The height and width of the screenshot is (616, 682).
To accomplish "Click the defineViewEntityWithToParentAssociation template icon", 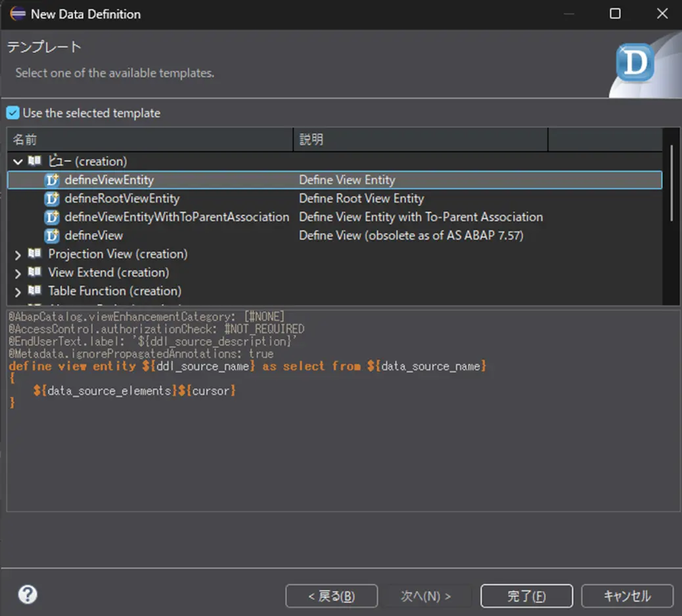I will click(x=52, y=217).
